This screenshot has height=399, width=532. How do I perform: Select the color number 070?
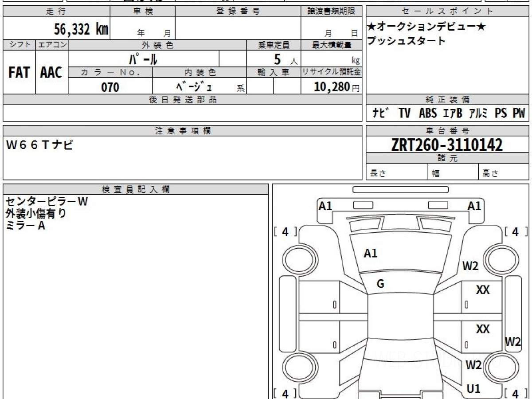pos(110,87)
